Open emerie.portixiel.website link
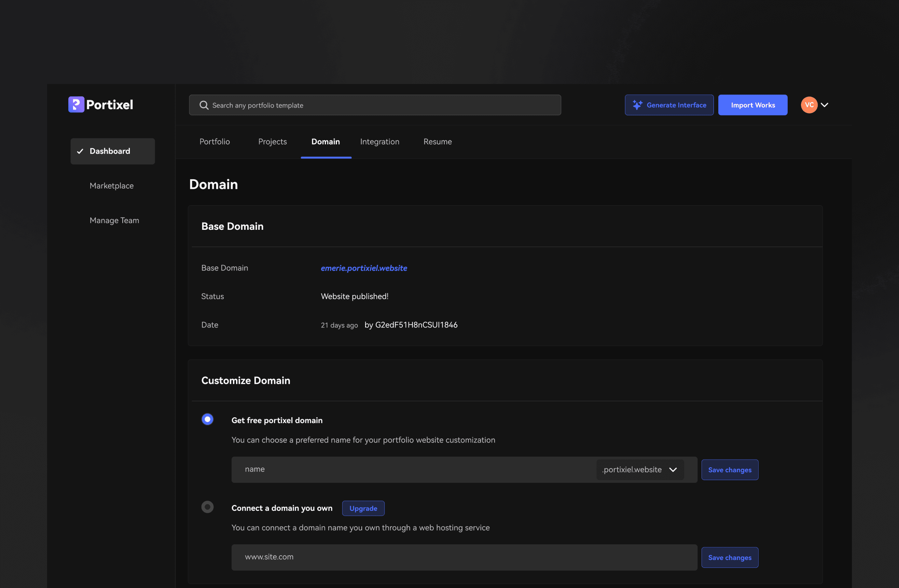 364,268
